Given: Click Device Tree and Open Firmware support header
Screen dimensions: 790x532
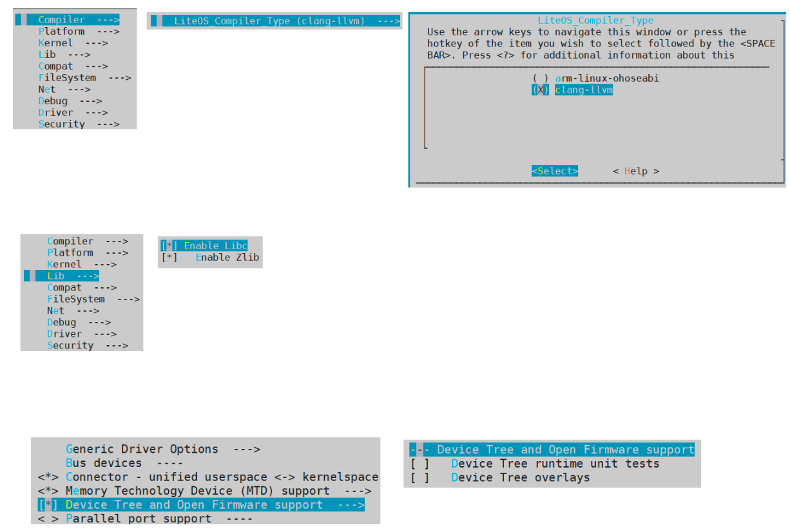Looking at the screenshot, I should [552, 450].
